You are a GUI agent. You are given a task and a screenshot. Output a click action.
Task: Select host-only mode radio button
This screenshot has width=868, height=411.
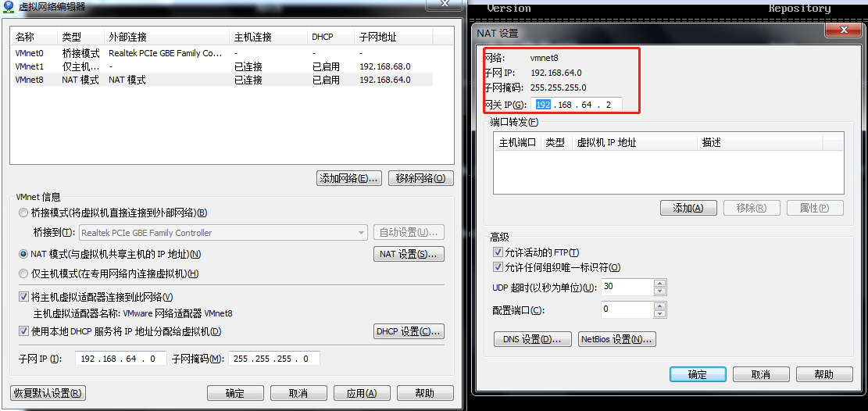click(x=23, y=273)
